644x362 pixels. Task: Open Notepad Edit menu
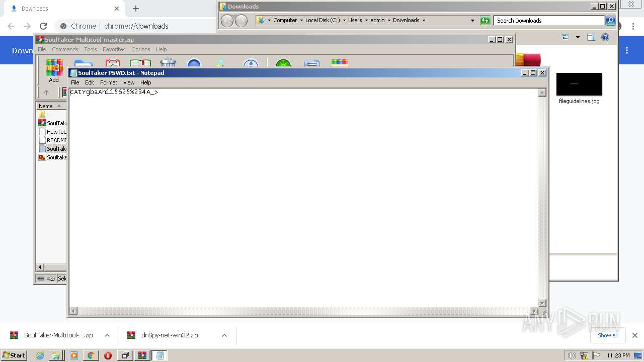click(x=90, y=82)
